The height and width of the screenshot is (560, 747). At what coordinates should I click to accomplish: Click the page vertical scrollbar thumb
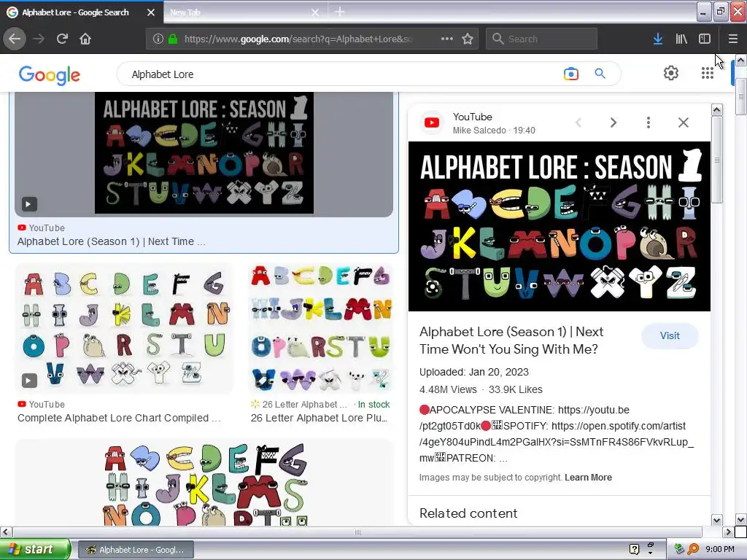(741, 97)
